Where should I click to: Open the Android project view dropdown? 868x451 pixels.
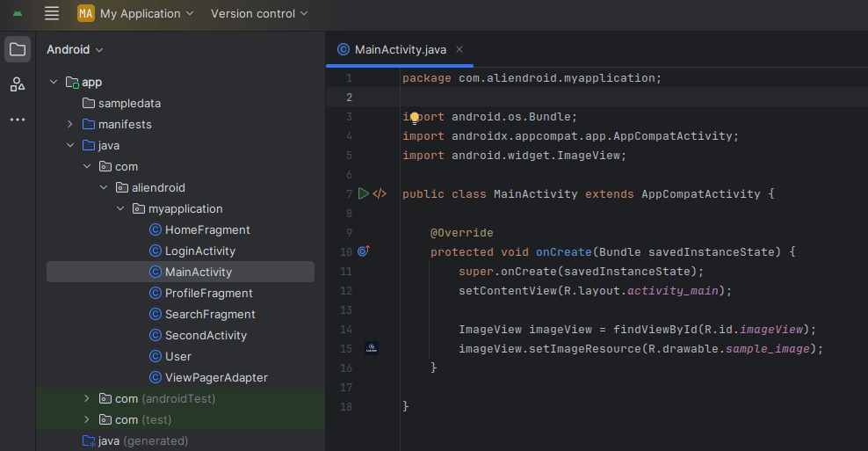pos(75,49)
